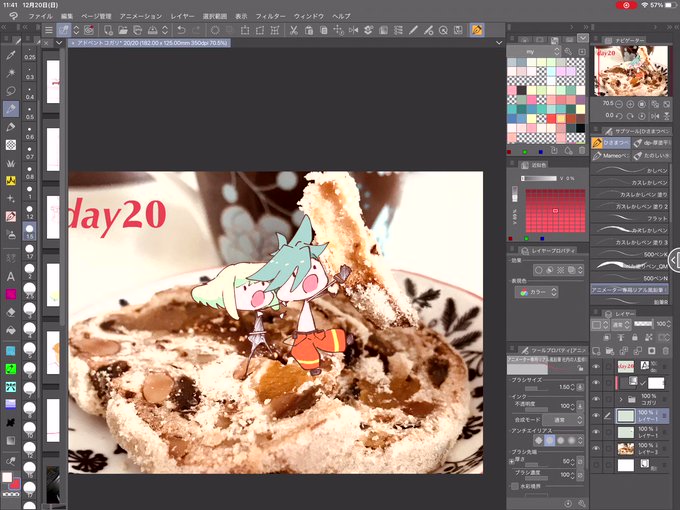Click the New document icon in the command bar

[108, 30]
